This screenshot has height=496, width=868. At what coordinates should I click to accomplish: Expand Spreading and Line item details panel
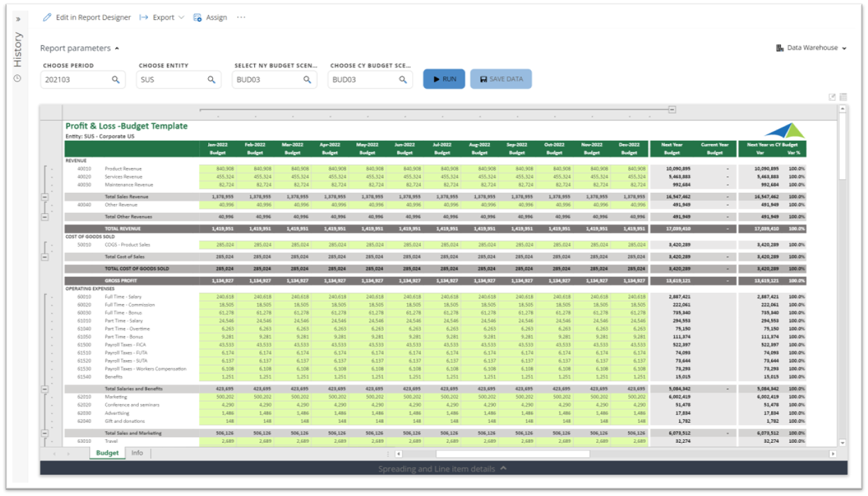point(442,468)
